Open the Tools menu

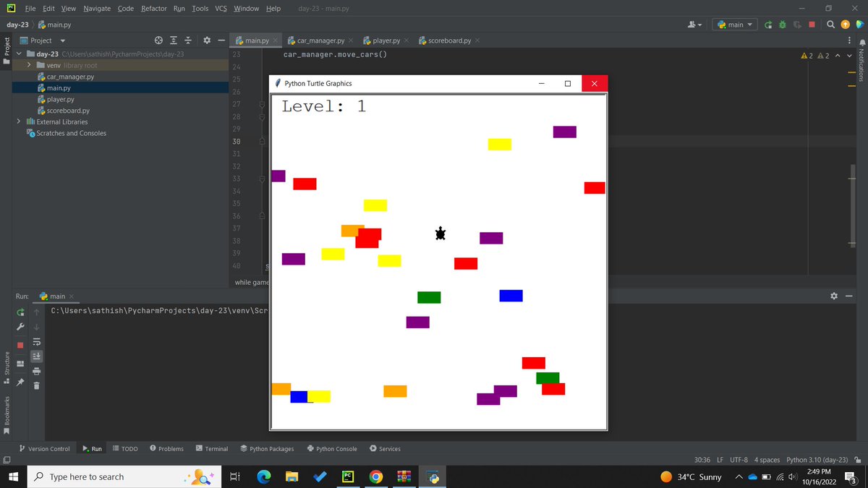pos(200,8)
